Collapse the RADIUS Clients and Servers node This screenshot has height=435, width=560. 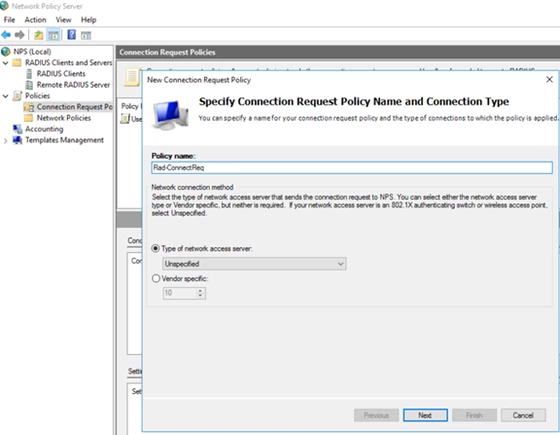pyautogui.click(x=5, y=63)
